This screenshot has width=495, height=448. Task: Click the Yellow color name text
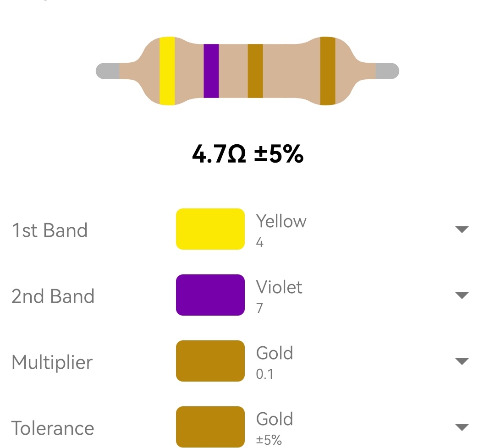click(281, 221)
